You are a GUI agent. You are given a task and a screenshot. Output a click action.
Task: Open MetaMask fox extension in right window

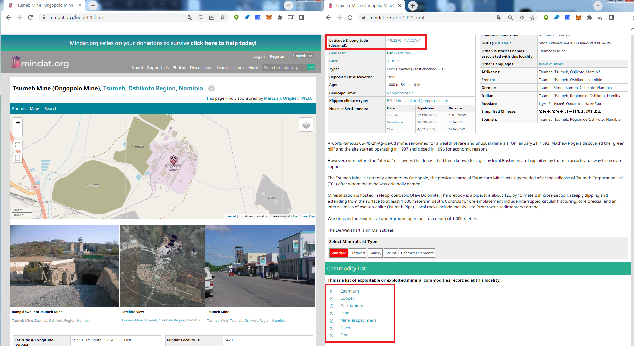[579, 18]
